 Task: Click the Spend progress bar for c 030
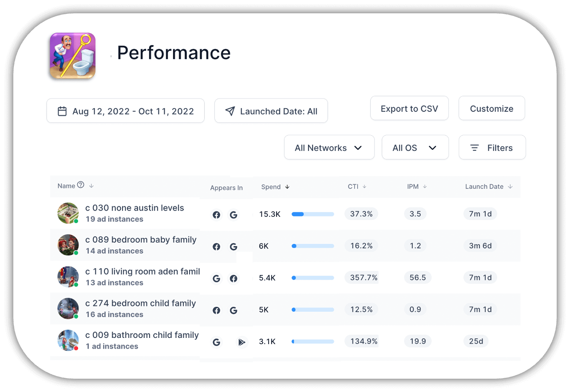tap(313, 214)
